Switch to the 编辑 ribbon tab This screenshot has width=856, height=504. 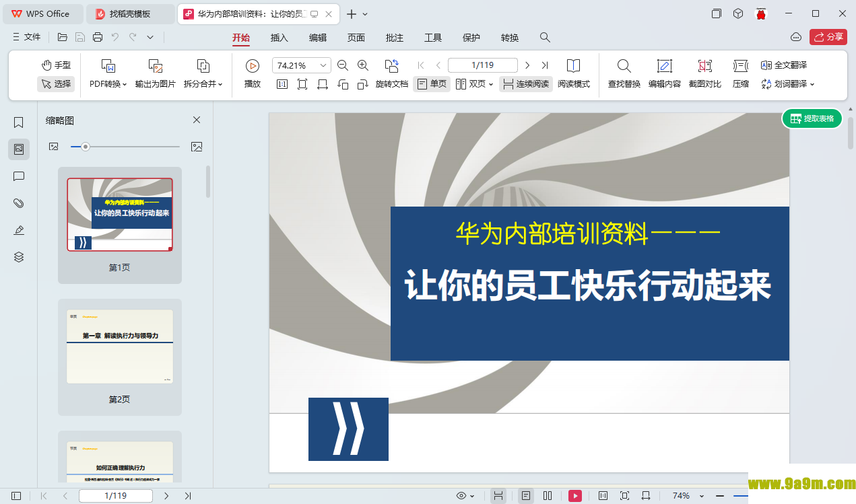[318, 38]
